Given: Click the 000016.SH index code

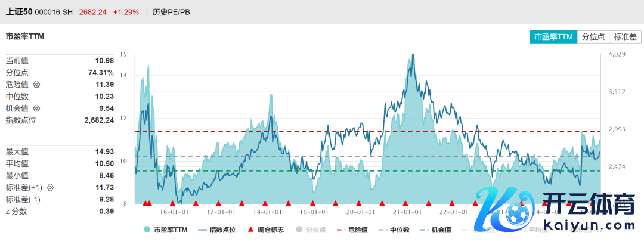Looking at the screenshot, I should [54, 12].
